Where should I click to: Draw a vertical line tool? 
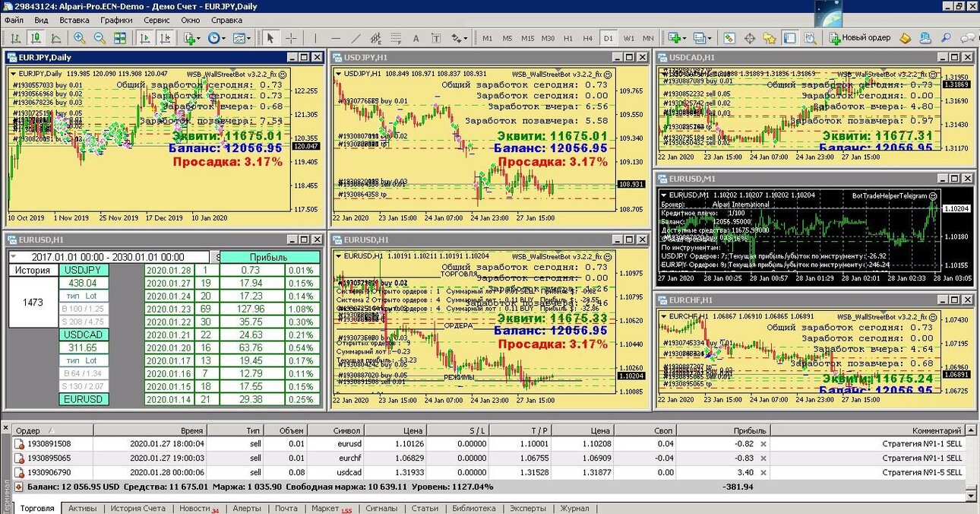tap(315, 38)
